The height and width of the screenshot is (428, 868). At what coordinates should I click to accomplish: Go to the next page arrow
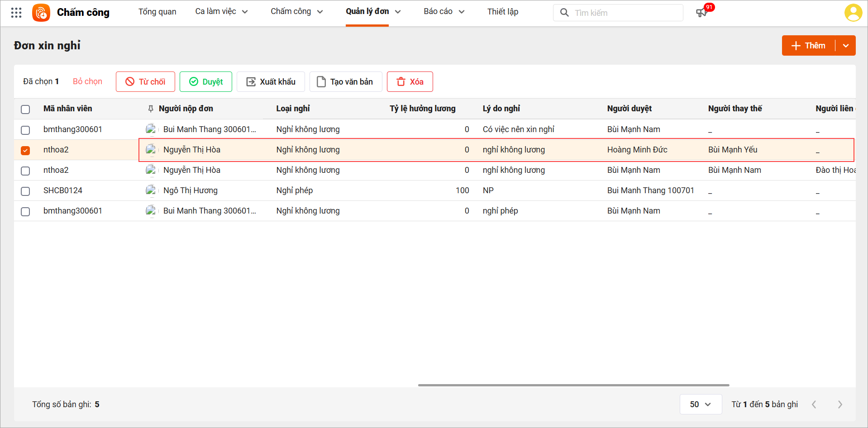tap(840, 404)
